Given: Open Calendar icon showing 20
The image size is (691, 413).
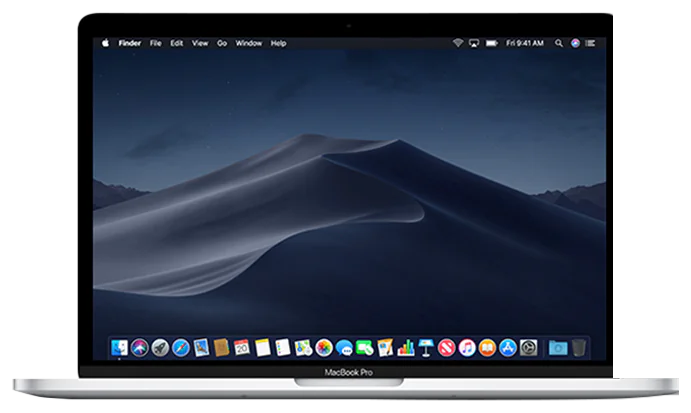Looking at the screenshot, I should point(241,348).
